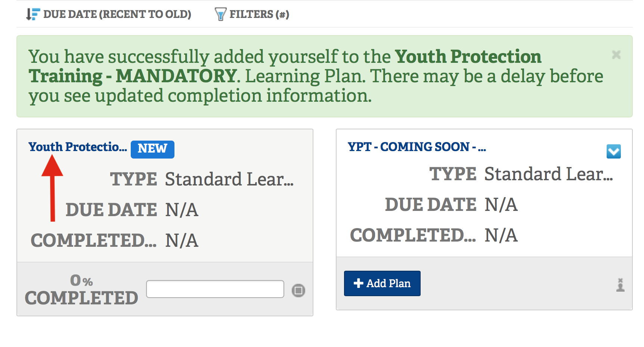The width and height of the screenshot is (644, 347).
Task: Click Standard Lear... type on Youth Protection card
Action: 229,179
